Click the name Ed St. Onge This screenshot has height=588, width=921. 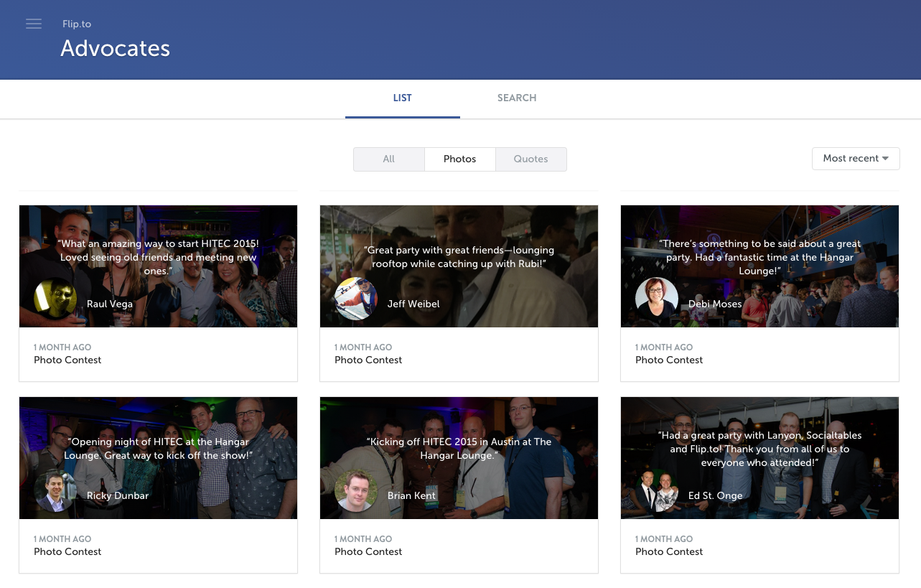[x=716, y=496]
